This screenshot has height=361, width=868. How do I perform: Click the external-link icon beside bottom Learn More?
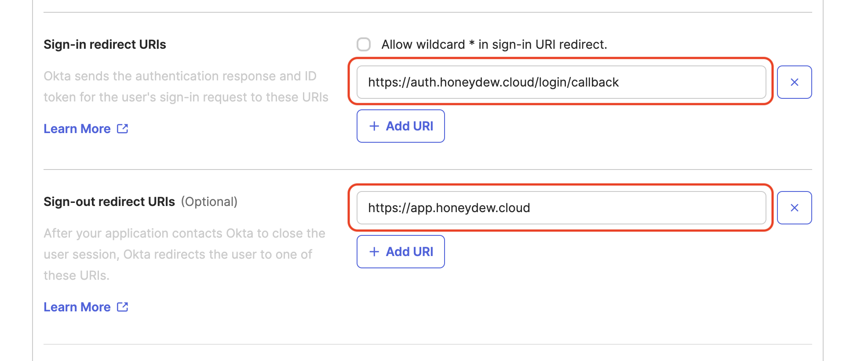click(x=122, y=307)
